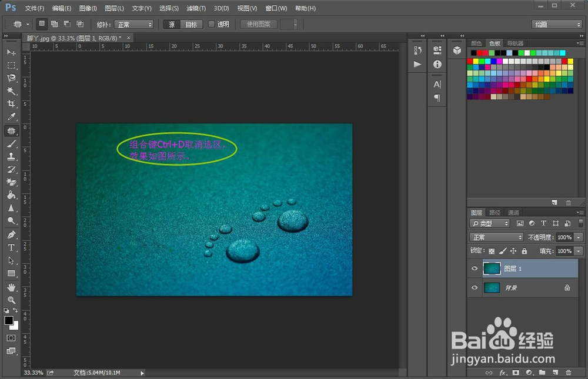This screenshot has width=588, height=379.
Task: Open the Actions panel play icon
Action: (417, 64)
